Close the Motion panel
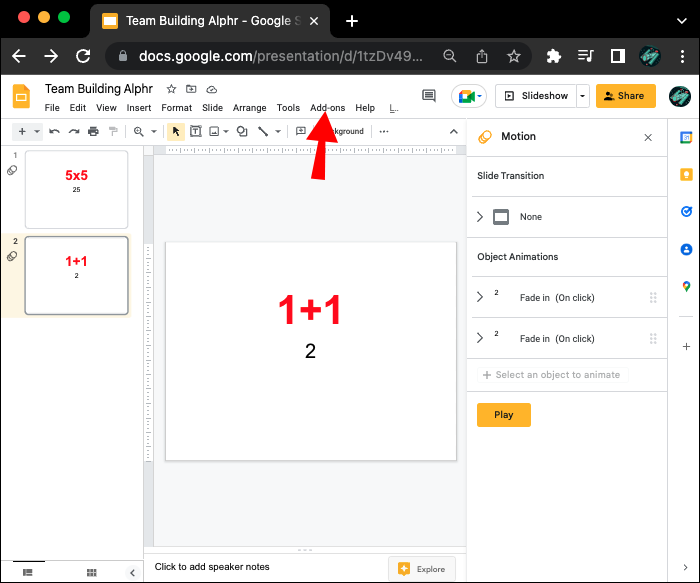This screenshot has height=583, width=700. tap(648, 137)
